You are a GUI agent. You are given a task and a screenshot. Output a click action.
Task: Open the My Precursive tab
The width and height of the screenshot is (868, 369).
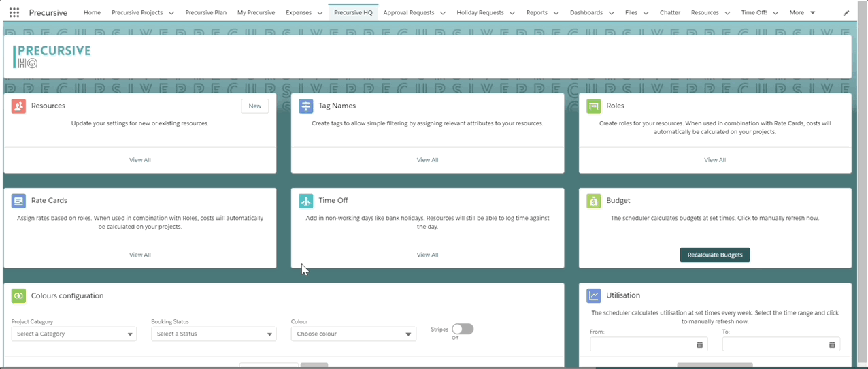click(x=256, y=12)
